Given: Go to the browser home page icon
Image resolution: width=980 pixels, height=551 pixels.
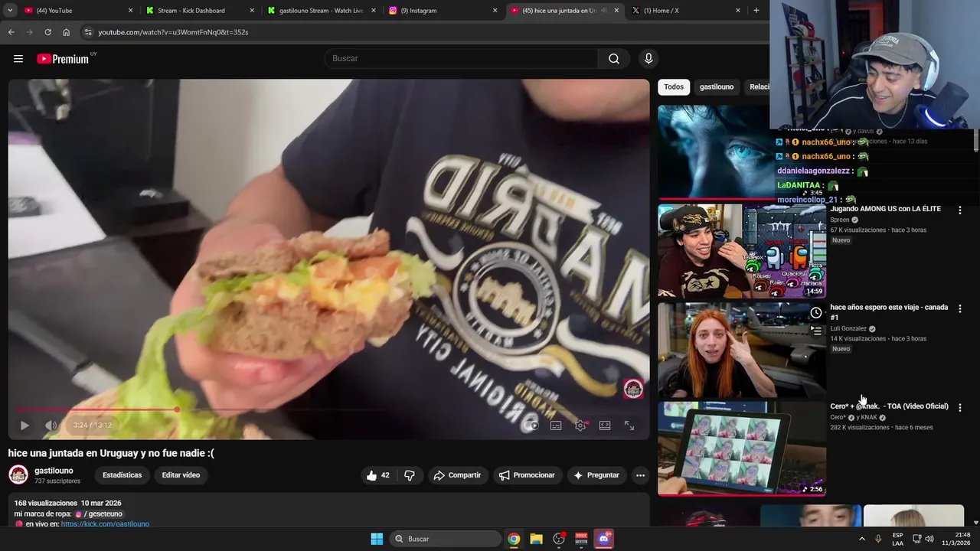Looking at the screenshot, I should 66,32.
